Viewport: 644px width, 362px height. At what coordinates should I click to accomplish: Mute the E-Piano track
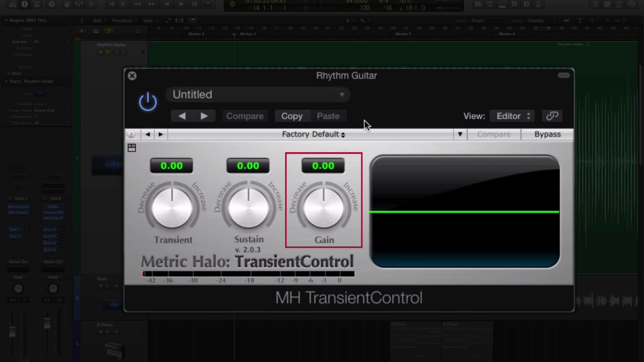pos(101,332)
